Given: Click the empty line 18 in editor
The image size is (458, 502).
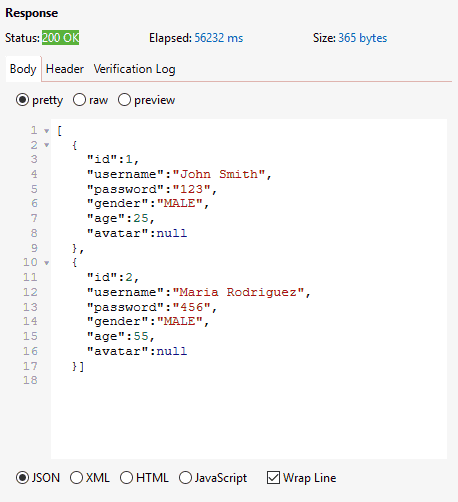Looking at the screenshot, I should pos(249,380).
